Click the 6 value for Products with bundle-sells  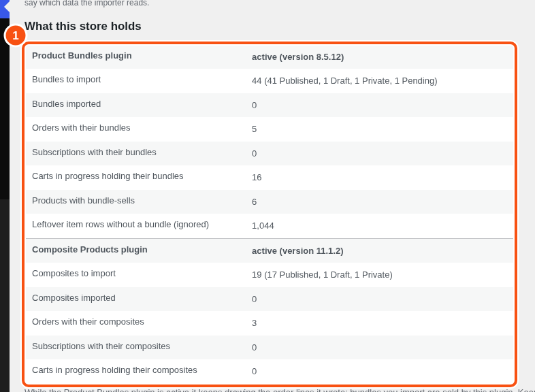[254, 202]
